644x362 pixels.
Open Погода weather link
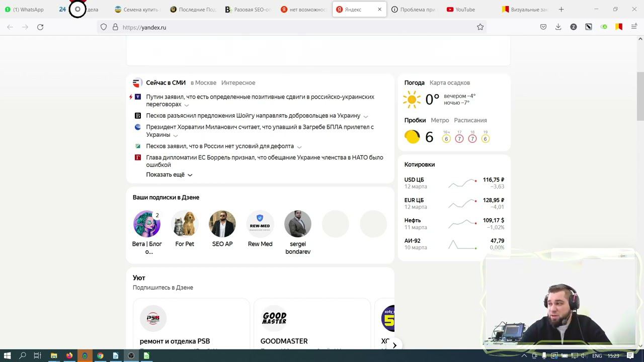tap(415, 82)
